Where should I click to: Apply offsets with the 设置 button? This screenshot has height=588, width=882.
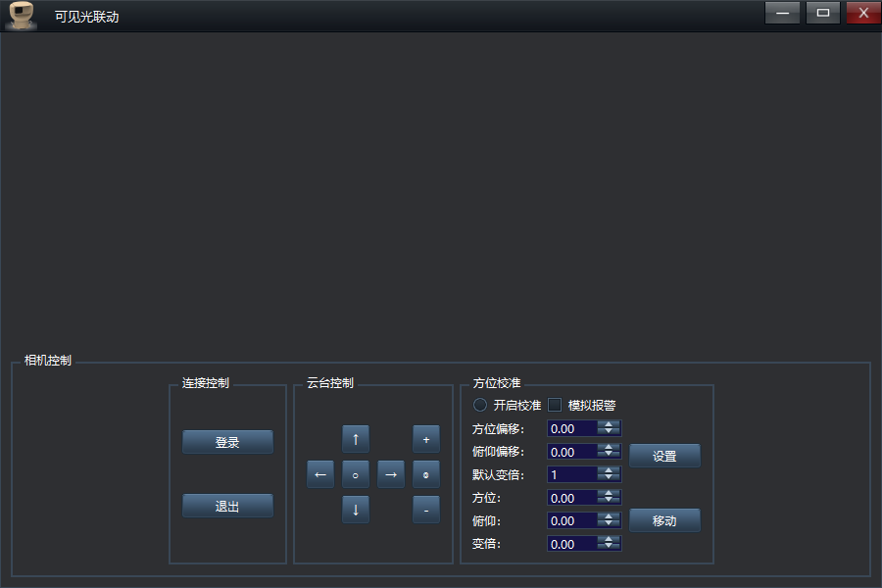(664, 455)
